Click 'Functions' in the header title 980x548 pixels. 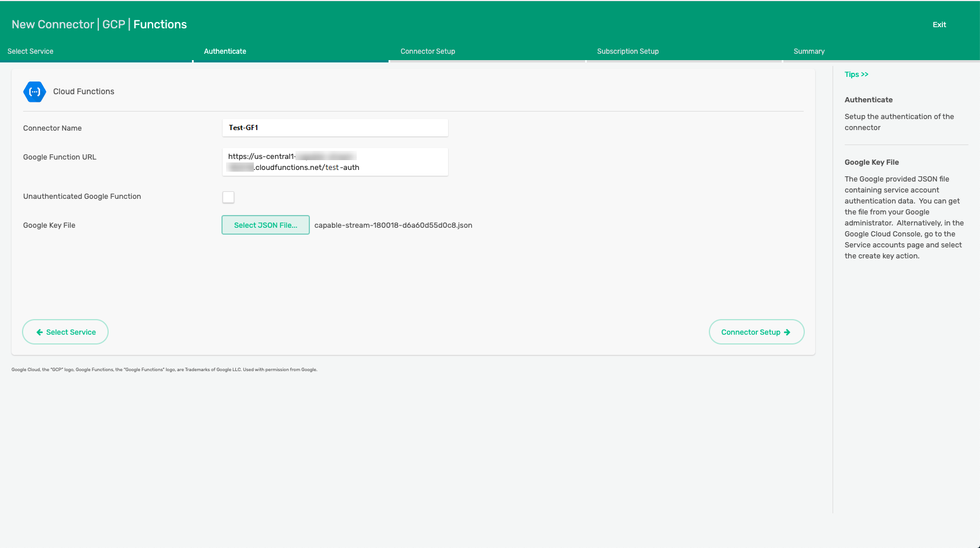click(x=160, y=25)
